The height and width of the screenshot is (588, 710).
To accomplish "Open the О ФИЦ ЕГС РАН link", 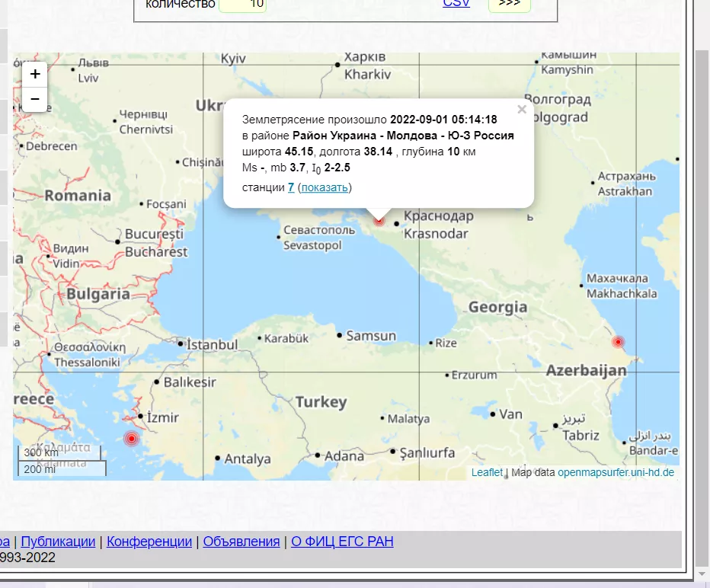I will point(343,542).
